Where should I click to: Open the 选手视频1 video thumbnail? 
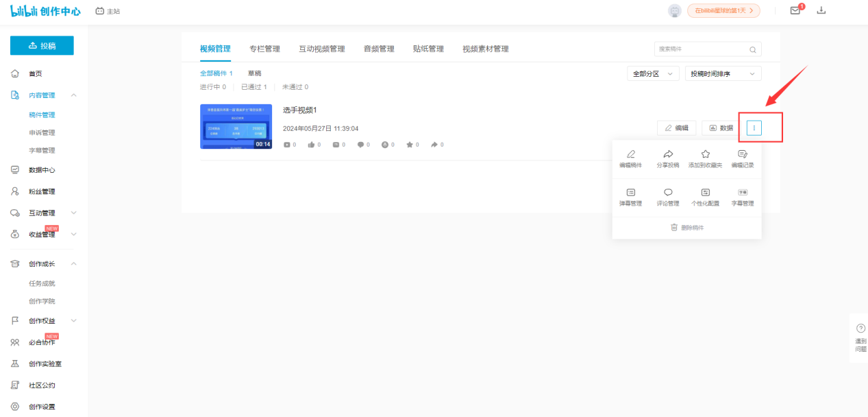coord(236,126)
